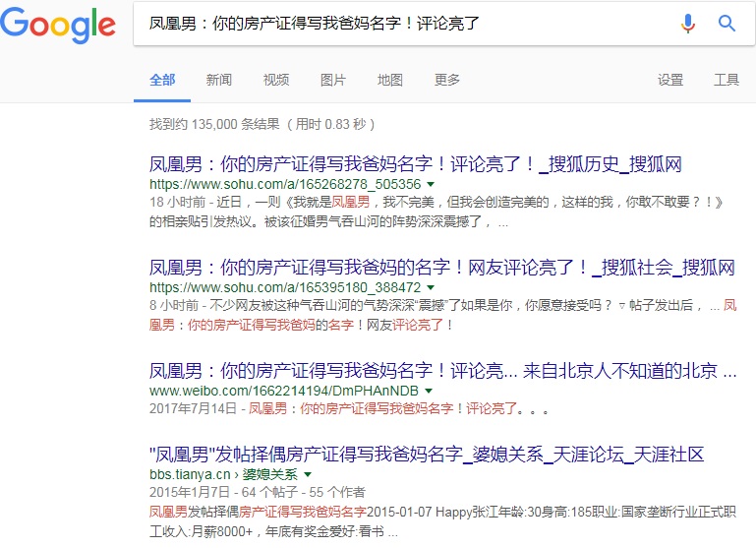Expand dropdown arrow next to bbs.tianya.cn 婆媳关系
756x548 pixels.
pyautogui.click(x=308, y=474)
